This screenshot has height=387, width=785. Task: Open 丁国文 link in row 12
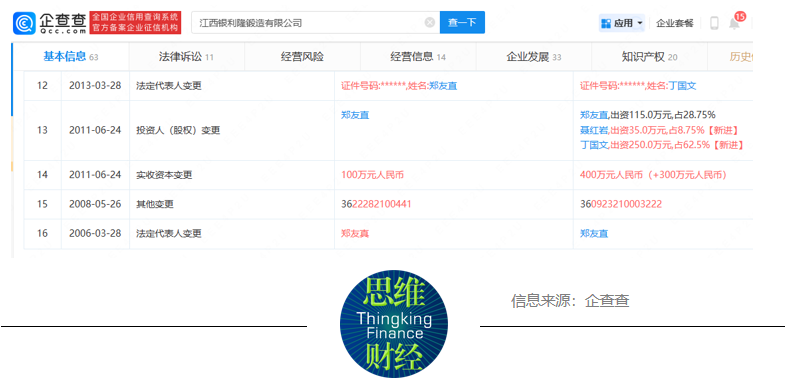[x=682, y=86]
